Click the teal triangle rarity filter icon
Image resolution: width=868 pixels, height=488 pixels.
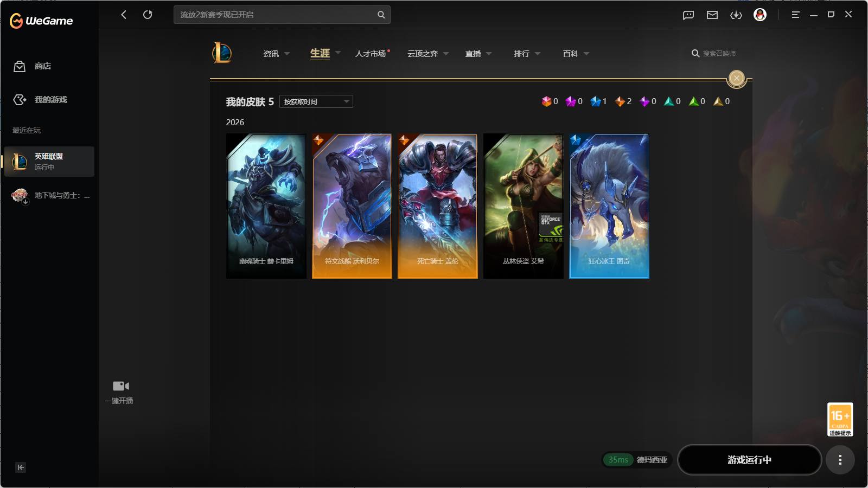[x=669, y=101]
